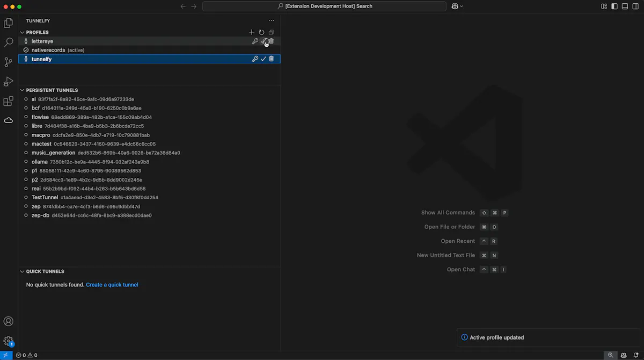
Task: Refresh the Profiles list
Action: click(x=261, y=32)
